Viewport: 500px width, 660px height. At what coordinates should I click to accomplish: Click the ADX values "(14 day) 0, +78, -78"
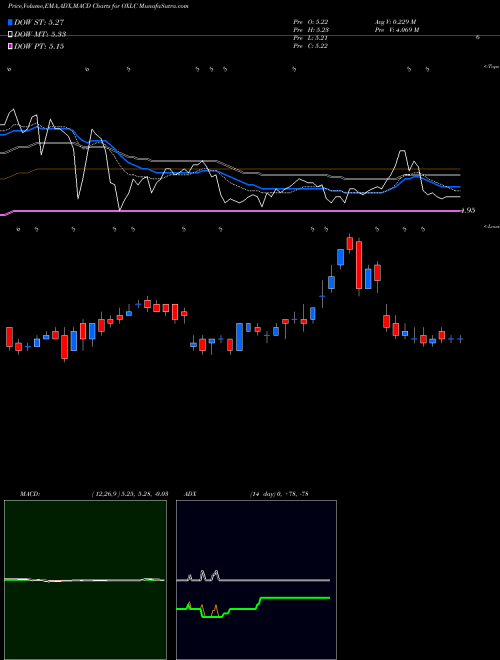point(279,494)
